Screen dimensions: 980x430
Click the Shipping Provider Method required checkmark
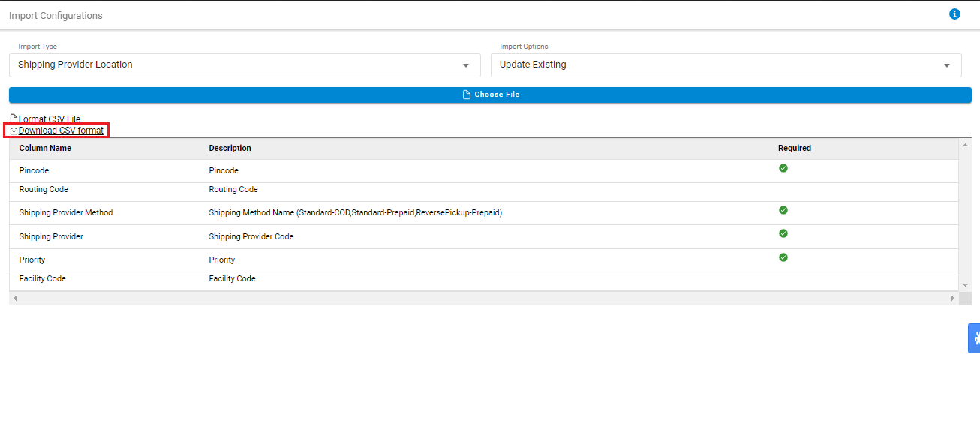[x=783, y=210]
